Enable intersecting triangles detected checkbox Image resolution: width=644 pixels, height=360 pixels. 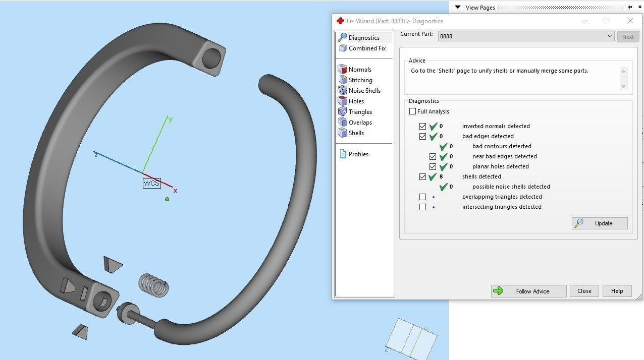[x=422, y=207]
